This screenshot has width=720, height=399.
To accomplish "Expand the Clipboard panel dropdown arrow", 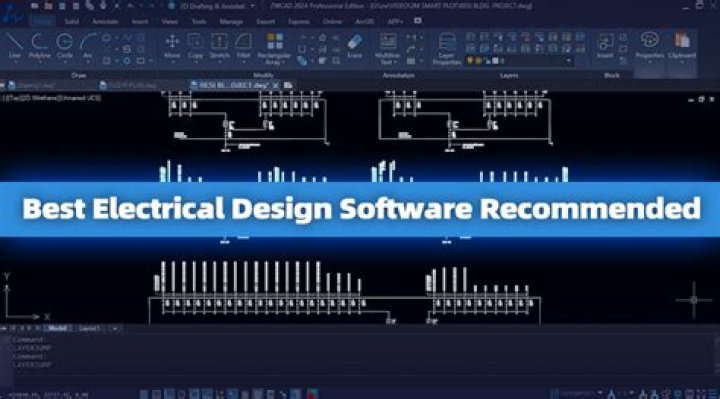I will click(x=682, y=62).
